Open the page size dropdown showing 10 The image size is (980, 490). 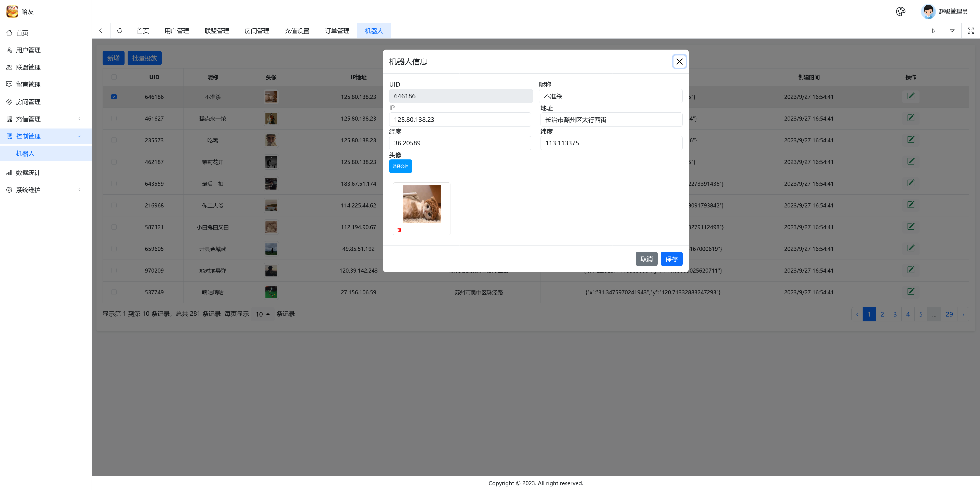(x=263, y=314)
